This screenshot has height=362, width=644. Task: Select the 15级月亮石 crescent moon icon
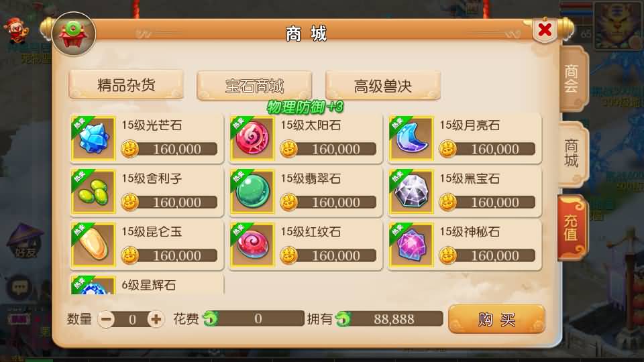pos(411,138)
